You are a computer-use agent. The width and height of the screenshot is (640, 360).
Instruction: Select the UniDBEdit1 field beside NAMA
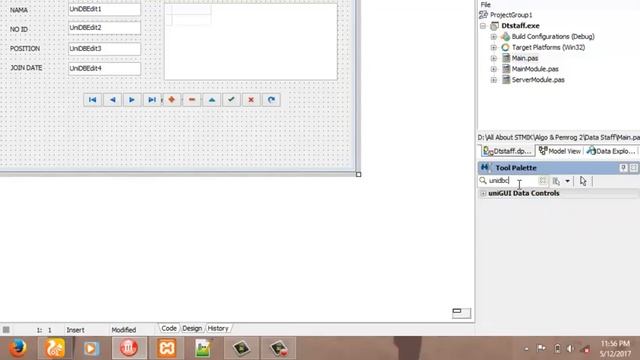tap(104, 9)
